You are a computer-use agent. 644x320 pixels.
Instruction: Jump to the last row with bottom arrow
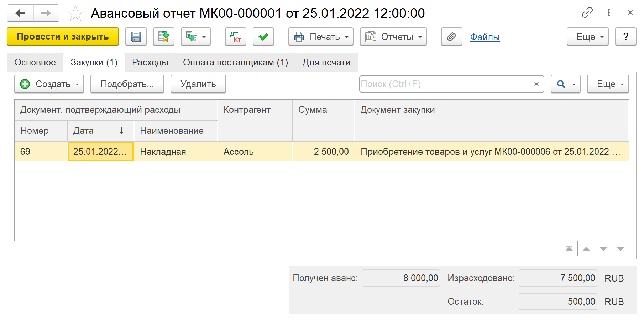621,248
